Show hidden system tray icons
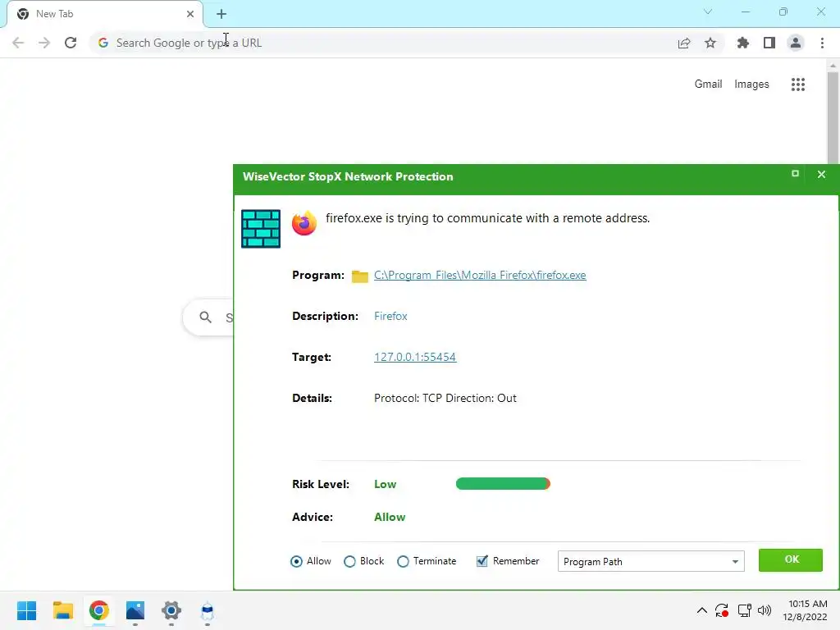This screenshot has width=840, height=630. coord(702,610)
